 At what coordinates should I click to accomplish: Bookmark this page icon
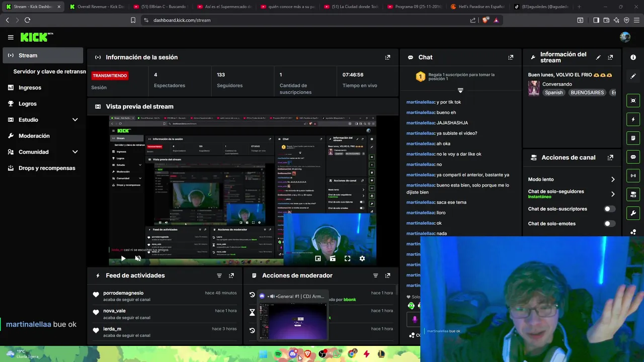pyautogui.click(x=133, y=20)
